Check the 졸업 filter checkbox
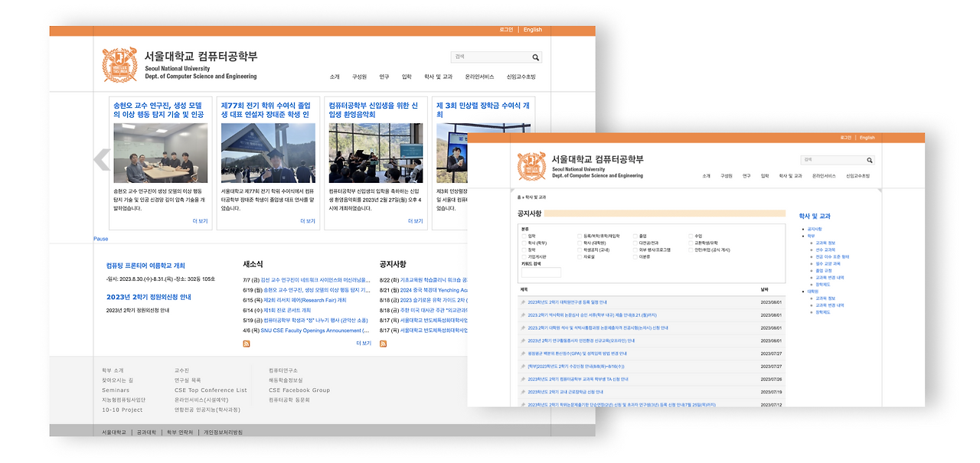 pos(635,236)
